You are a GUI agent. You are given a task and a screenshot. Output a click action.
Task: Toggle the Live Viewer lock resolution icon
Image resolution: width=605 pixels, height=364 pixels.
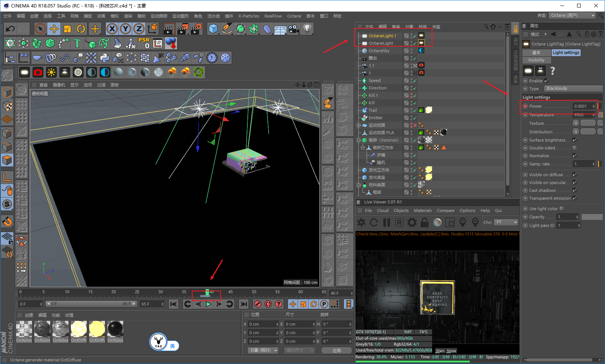425,222
